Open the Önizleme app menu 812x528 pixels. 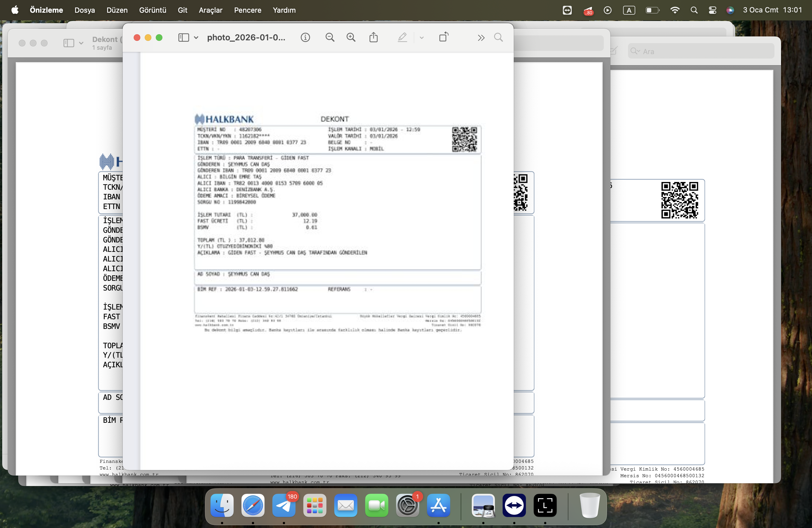point(46,10)
